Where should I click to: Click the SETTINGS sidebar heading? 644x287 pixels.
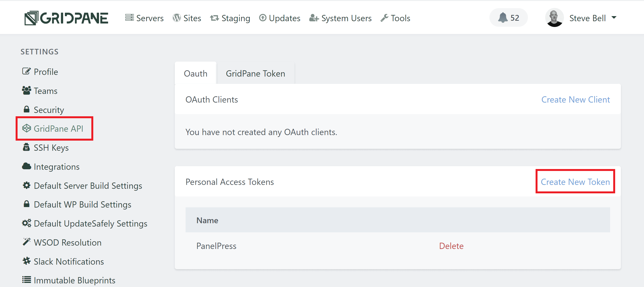[39, 52]
